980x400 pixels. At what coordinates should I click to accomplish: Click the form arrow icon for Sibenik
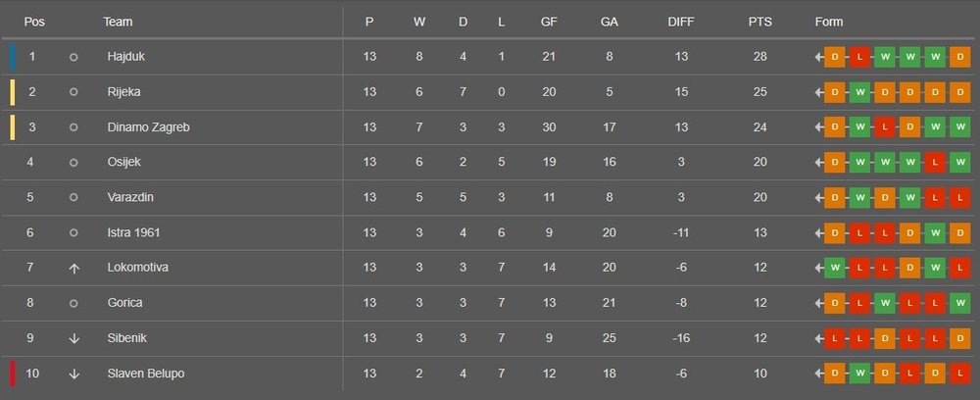(x=818, y=339)
